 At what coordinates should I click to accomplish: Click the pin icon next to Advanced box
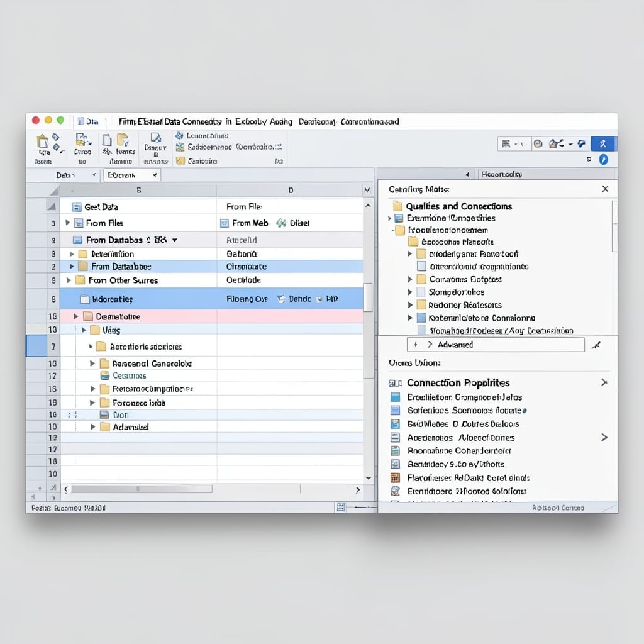596,345
